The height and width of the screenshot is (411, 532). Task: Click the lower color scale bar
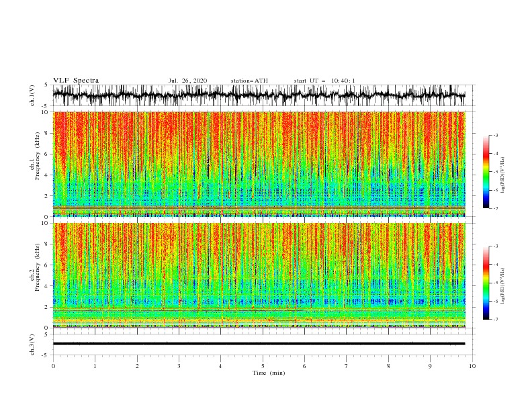click(x=486, y=283)
